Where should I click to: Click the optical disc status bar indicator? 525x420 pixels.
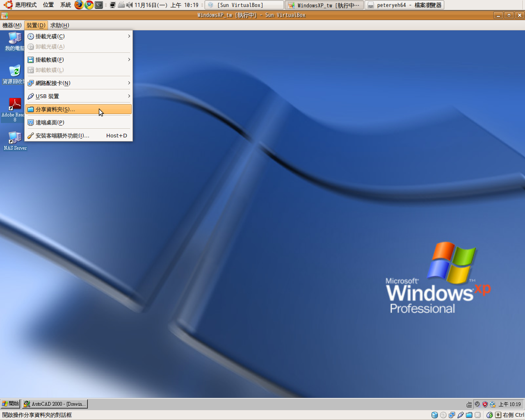443,415
